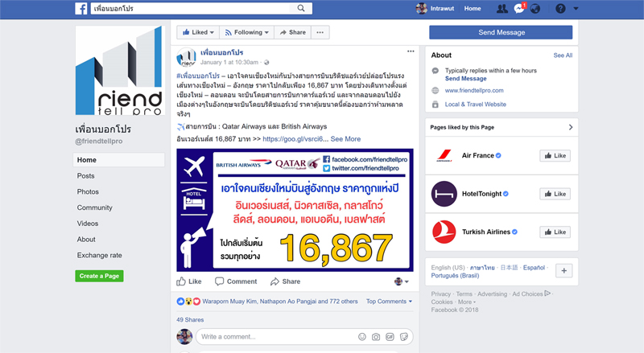Open Exchange rate in page sidebar
Screen dimensions: 644x353
pyautogui.click(x=99, y=255)
